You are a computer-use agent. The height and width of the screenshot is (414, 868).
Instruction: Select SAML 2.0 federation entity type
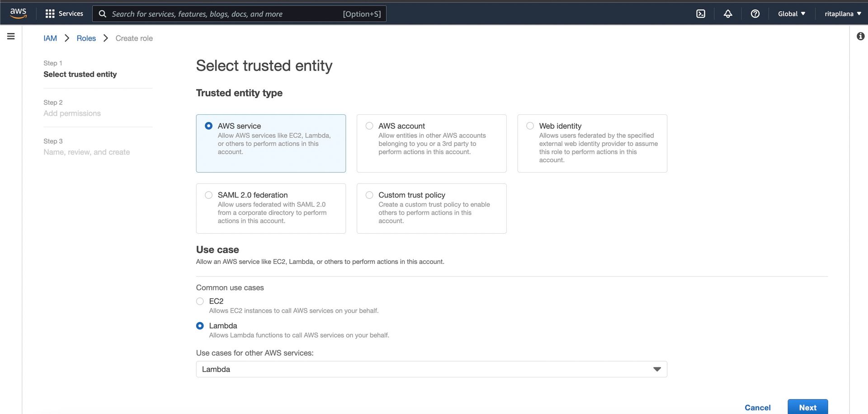pyautogui.click(x=271, y=208)
